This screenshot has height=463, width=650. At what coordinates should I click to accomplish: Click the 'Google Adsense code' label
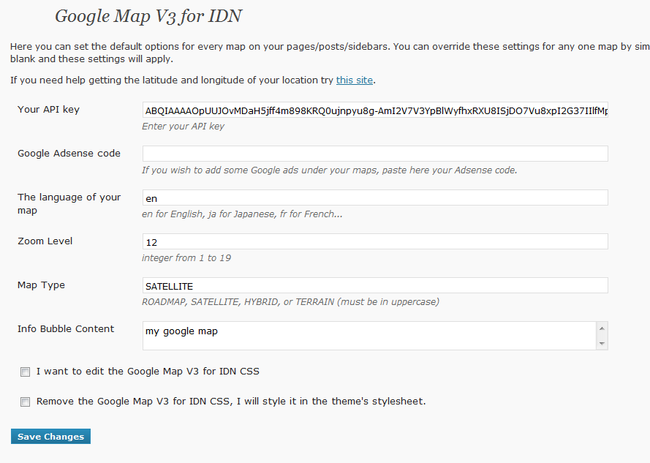[69, 153]
